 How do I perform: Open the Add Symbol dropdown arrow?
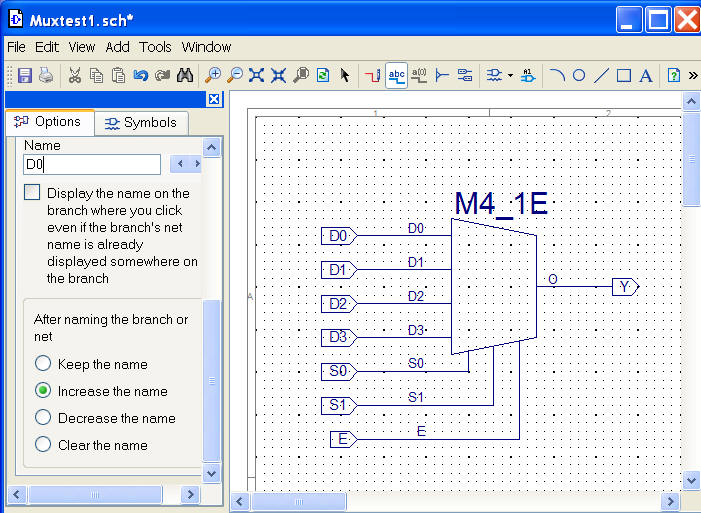coord(510,75)
